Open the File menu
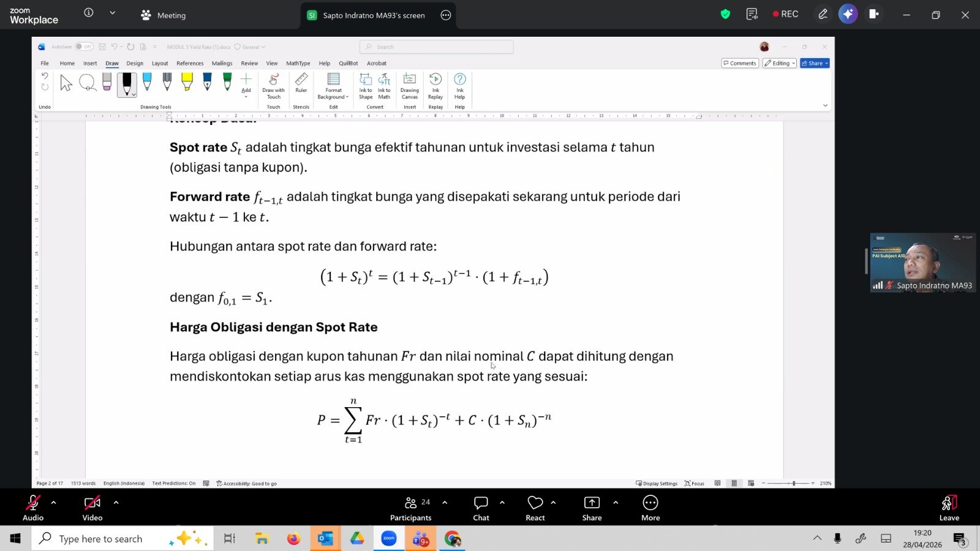 tap(45, 63)
